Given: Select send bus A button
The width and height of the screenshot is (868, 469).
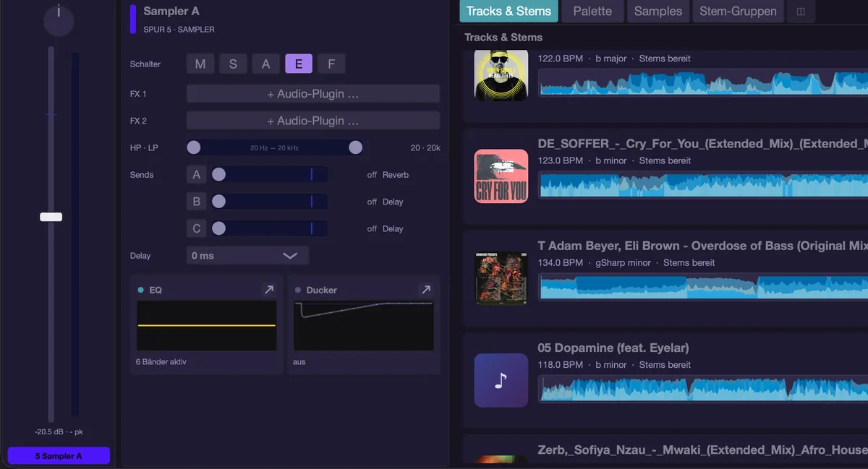Looking at the screenshot, I should (x=196, y=175).
